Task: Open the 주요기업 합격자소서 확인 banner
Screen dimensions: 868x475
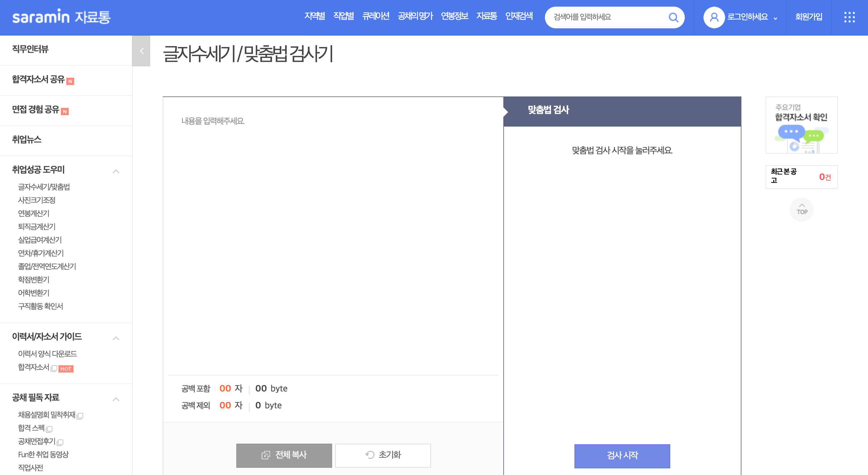Action: coord(801,125)
